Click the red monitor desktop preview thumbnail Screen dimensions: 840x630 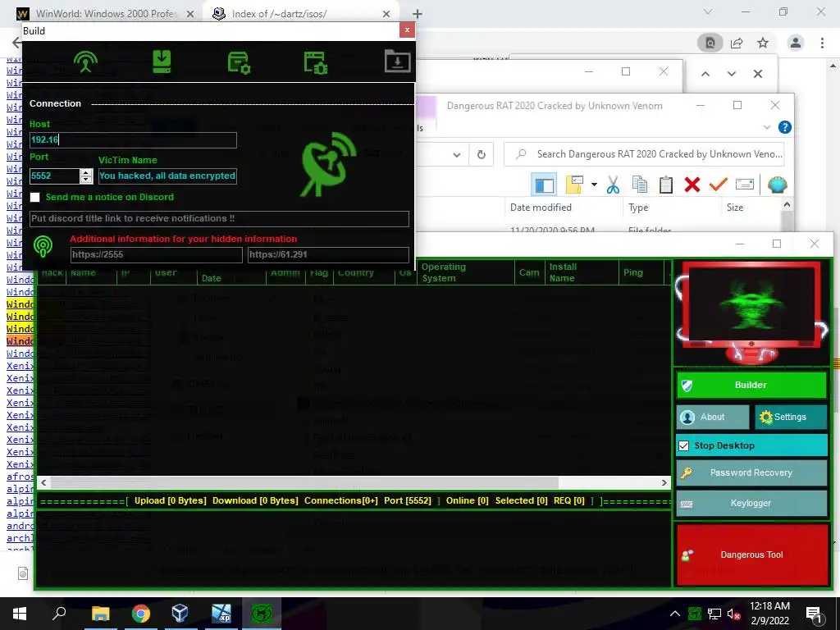point(751,313)
